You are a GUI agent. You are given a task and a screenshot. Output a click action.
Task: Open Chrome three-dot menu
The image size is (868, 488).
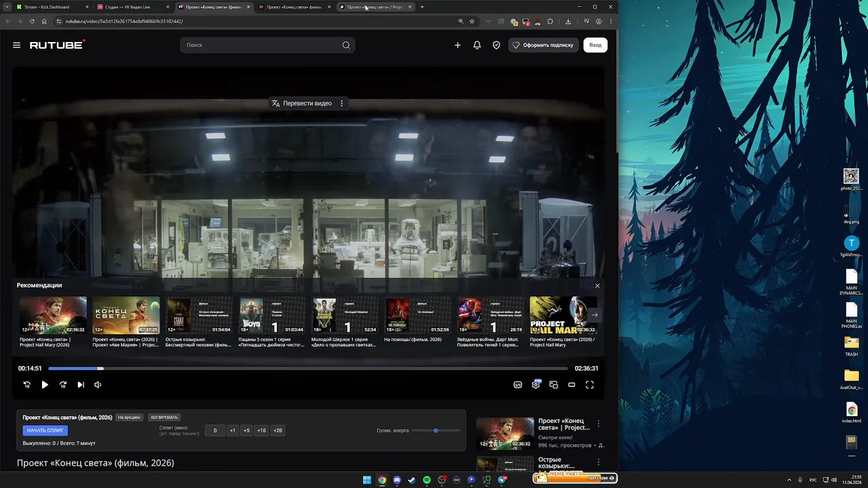pyautogui.click(x=611, y=21)
